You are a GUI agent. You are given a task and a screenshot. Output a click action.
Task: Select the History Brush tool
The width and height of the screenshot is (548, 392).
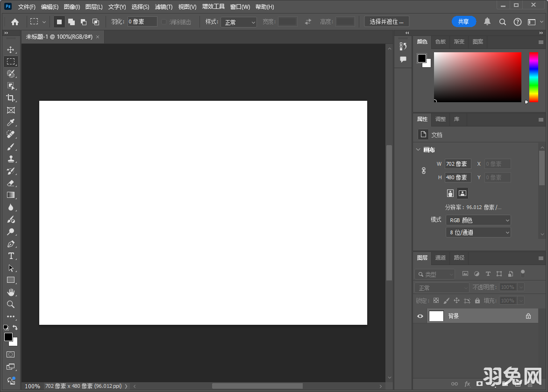click(x=11, y=171)
